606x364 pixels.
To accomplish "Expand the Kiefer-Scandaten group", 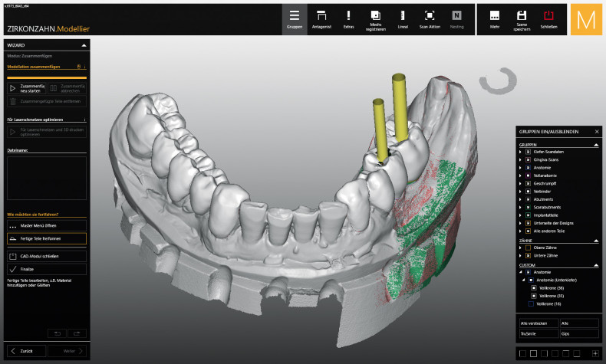I will (x=520, y=152).
